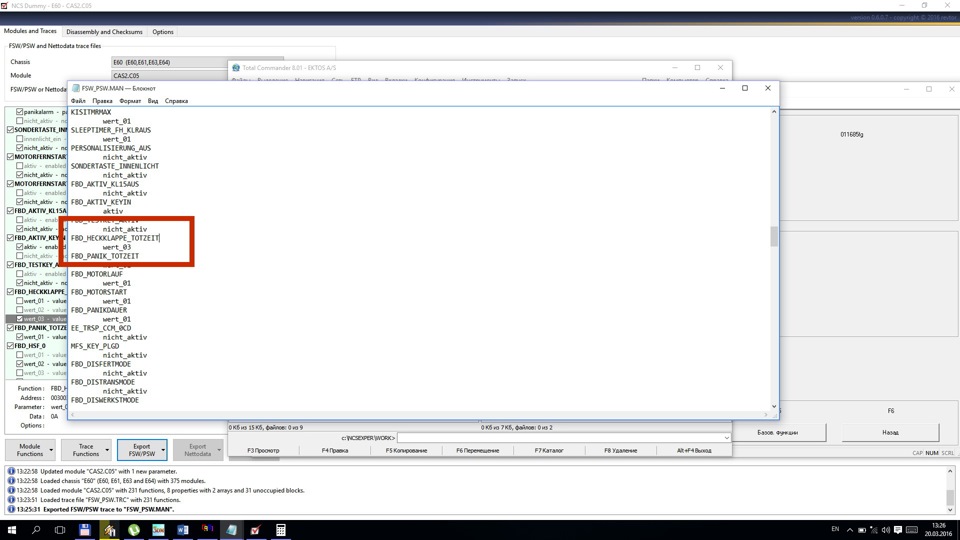Toggle the FBD_AKTIV_KL15AUS function checkbox
The height and width of the screenshot is (540, 960).
pyautogui.click(x=10, y=211)
